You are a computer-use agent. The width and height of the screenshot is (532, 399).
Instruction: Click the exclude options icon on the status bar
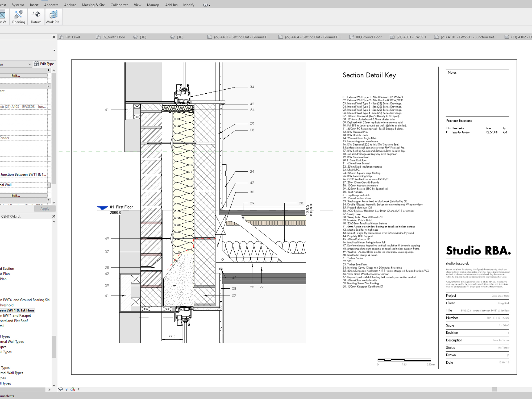(72, 389)
